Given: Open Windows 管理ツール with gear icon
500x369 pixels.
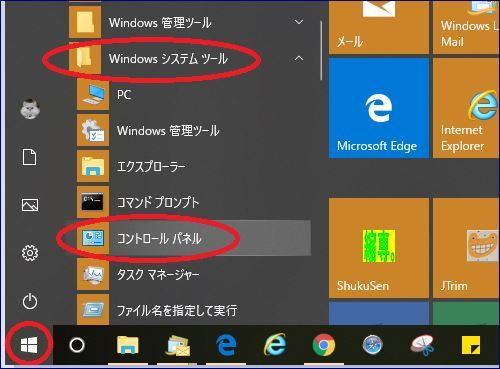Looking at the screenshot, I should [x=193, y=131].
